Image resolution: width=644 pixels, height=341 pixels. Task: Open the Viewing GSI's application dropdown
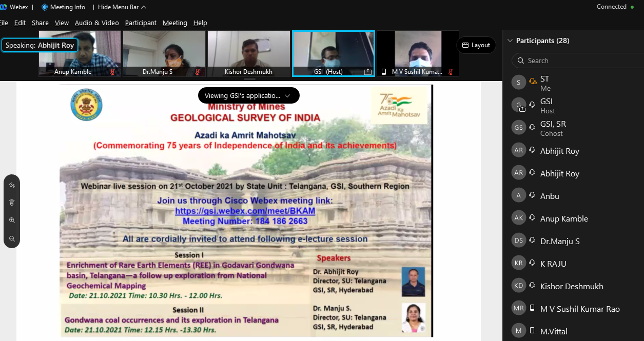click(x=248, y=95)
